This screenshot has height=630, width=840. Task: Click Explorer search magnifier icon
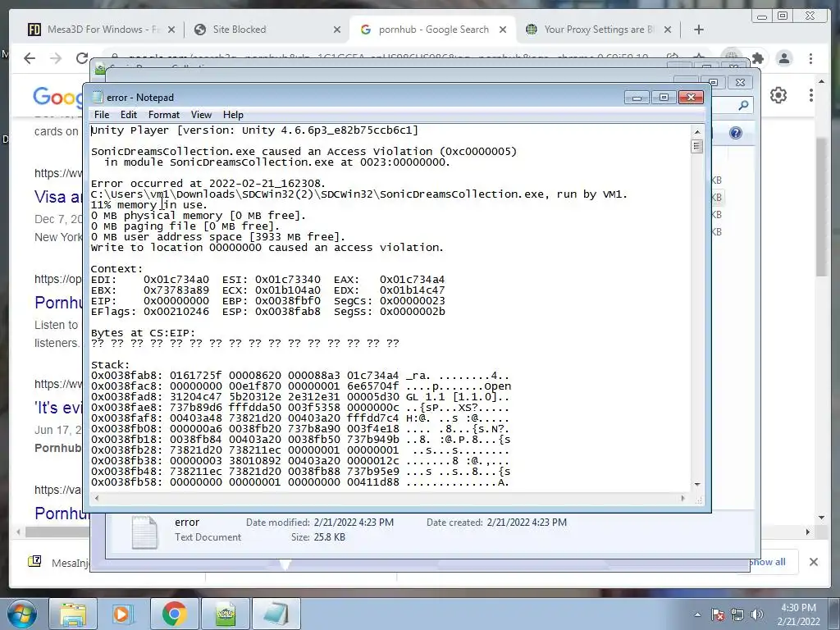pos(743,106)
